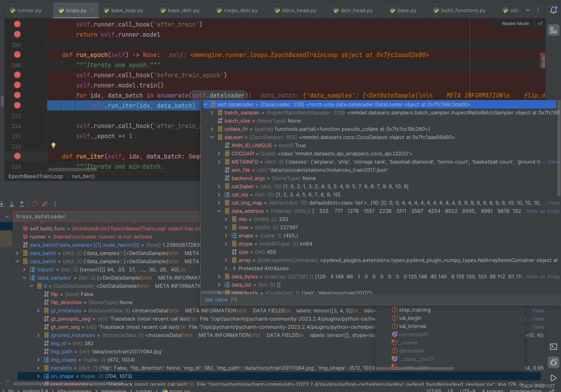Toggle breakpoint on call_hook('before_train_epoch') line
The image size is (561, 392).
click(x=17, y=75)
